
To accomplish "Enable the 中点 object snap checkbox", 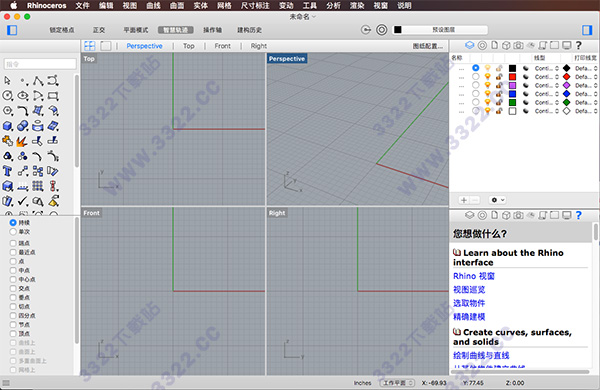I will 13,270.
